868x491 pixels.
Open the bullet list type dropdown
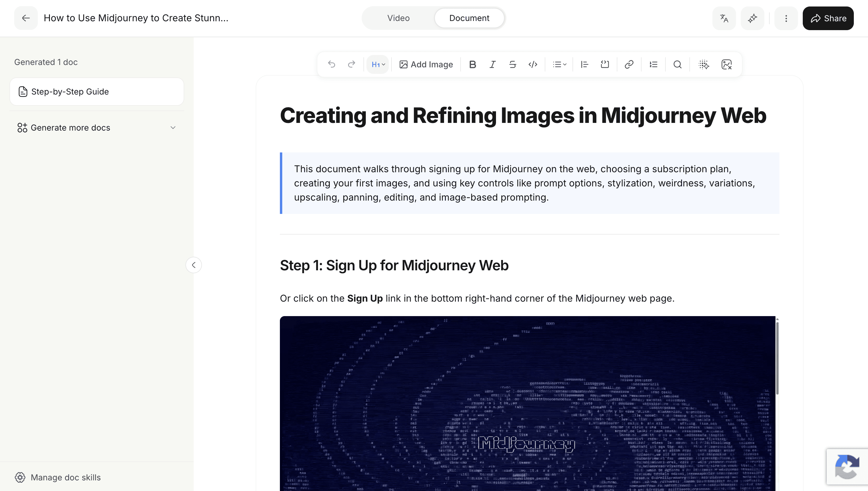[x=559, y=64]
